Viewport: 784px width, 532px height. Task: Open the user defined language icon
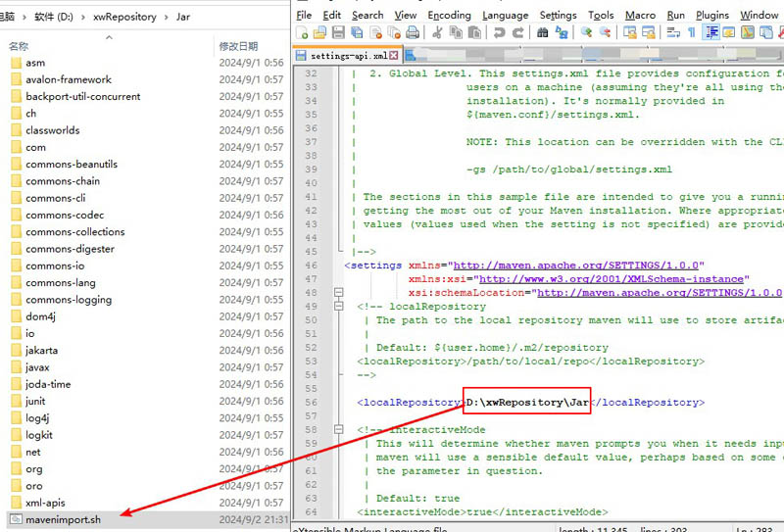729,33
